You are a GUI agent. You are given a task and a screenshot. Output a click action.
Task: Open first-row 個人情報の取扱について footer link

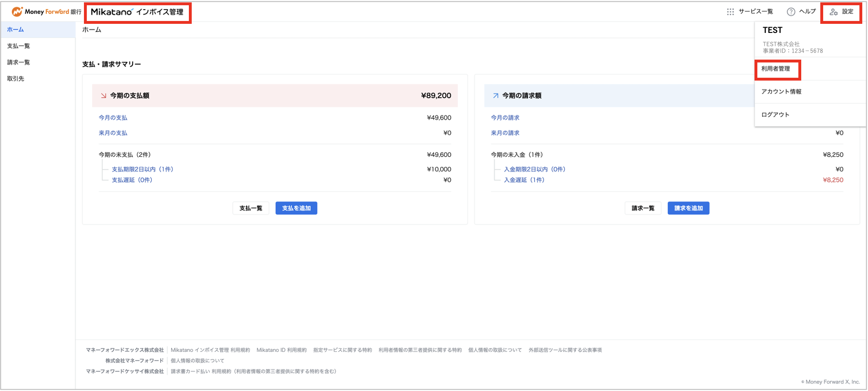pos(495,350)
